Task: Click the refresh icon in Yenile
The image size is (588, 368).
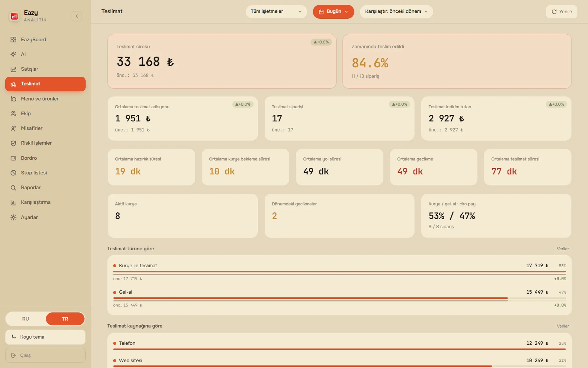Action: (x=554, y=12)
